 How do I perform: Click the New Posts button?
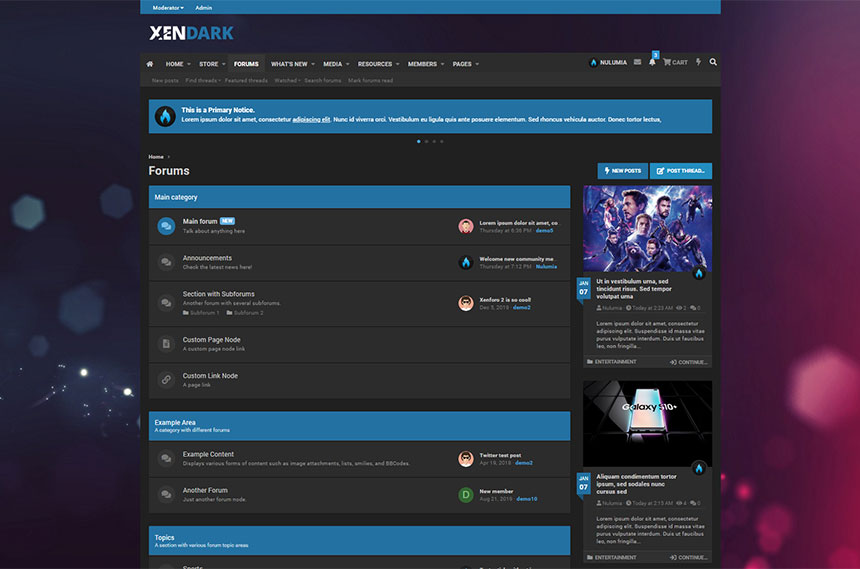tap(622, 171)
